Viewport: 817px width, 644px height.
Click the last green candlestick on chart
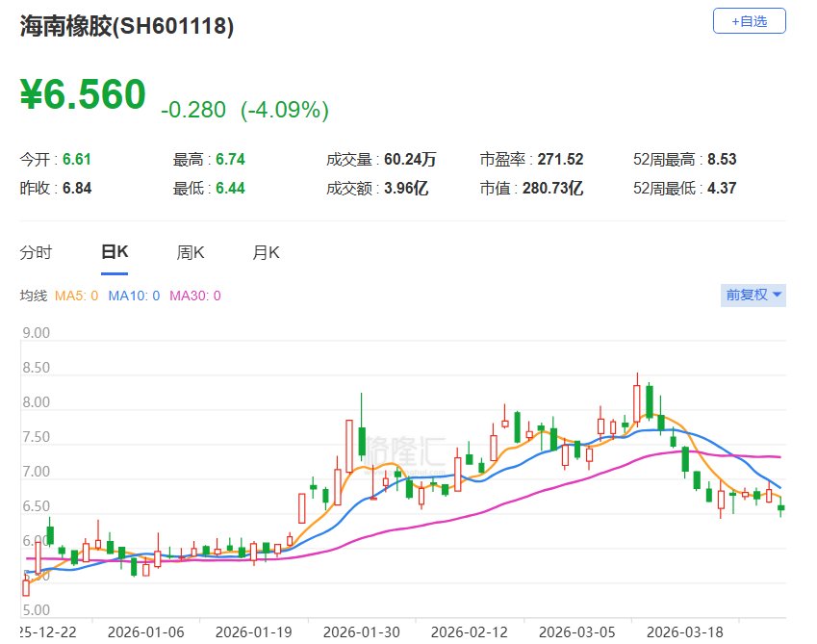781,508
